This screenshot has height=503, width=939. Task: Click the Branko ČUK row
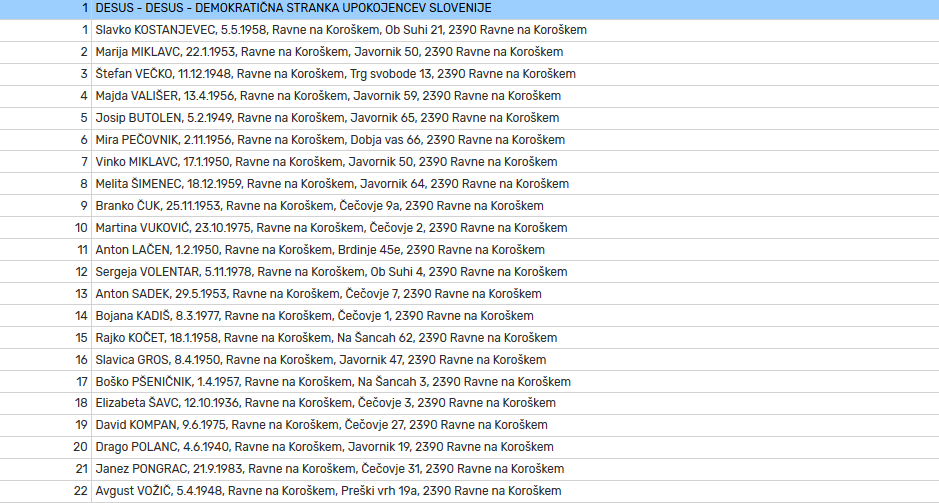(470, 206)
